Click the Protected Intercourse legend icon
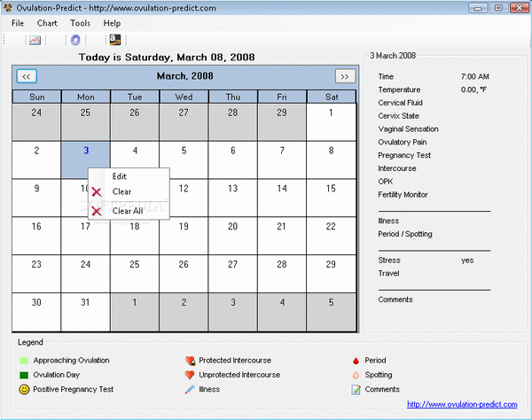This screenshot has width=532, height=420. pos(190,361)
